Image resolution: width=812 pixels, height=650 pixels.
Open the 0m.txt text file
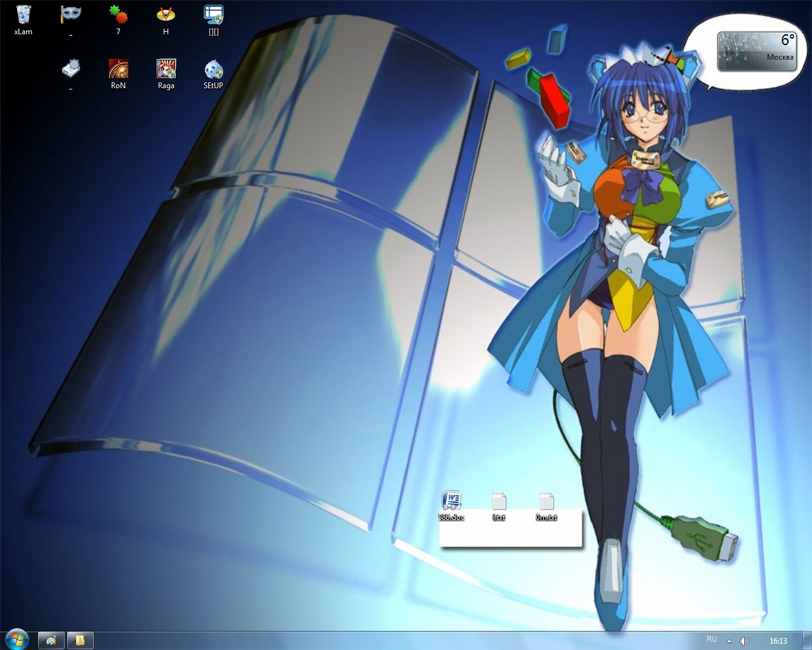[546, 506]
